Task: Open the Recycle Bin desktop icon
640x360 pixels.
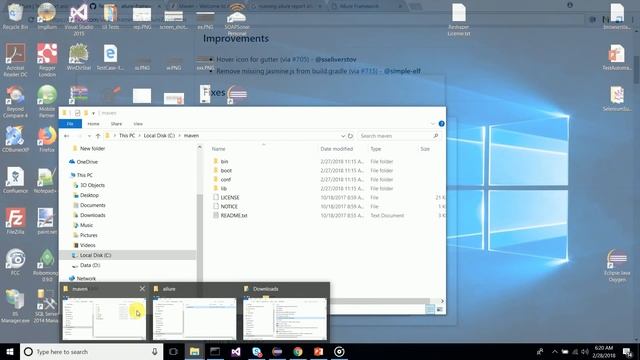Action: [x=15, y=16]
